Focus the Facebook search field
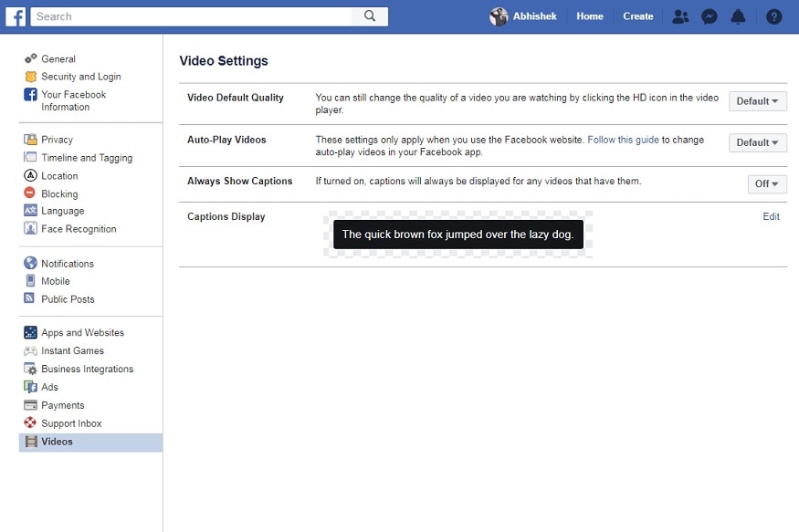Image resolution: width=799 pixels, height=532 pixels. coord(191,16)
